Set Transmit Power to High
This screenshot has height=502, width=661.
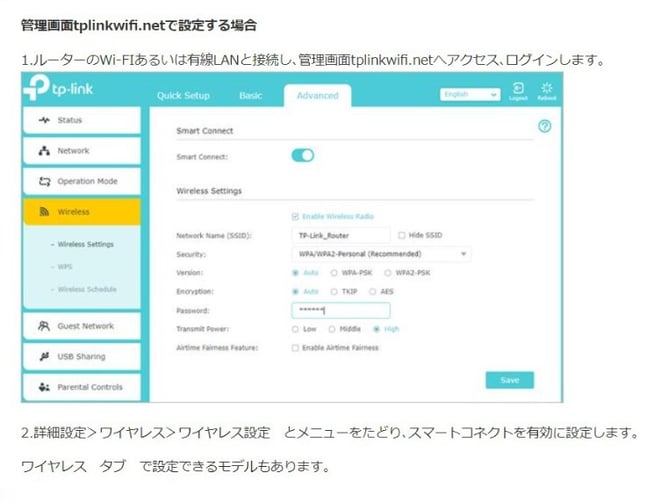pyautogui.click(x=376, y=329)
